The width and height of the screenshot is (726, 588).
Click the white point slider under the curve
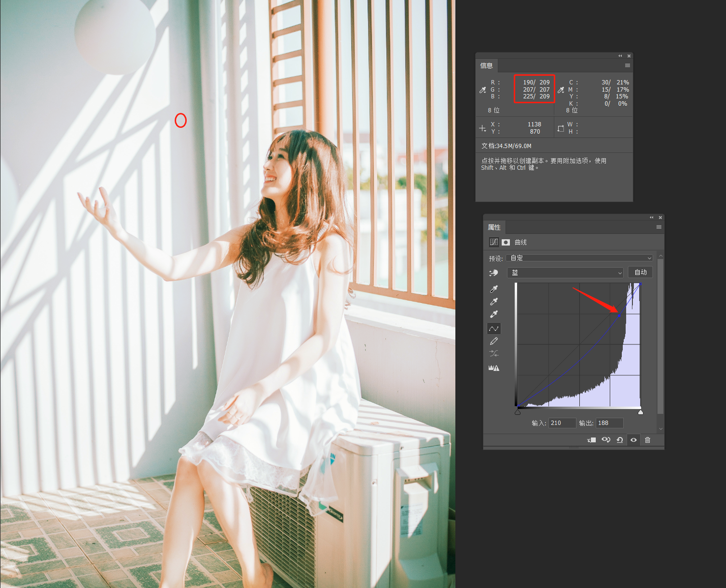coord(641,412)
